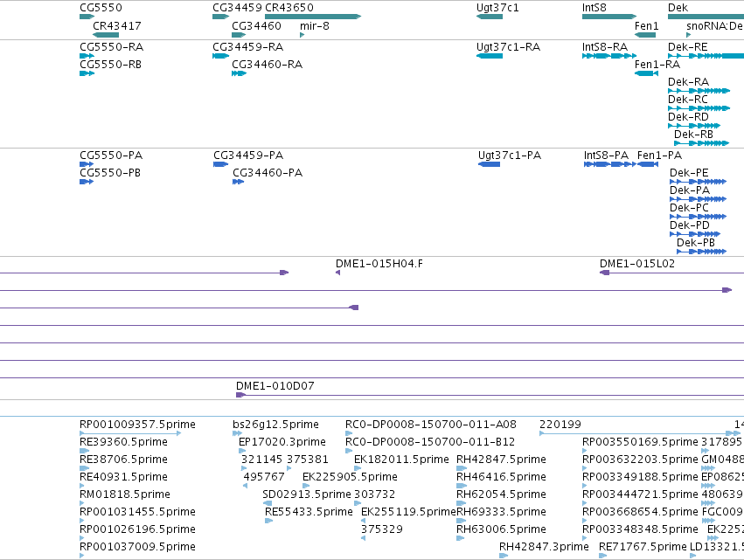Select transcript Dek-RB
This screenshot has width=744, height=560.
(693, 135)
